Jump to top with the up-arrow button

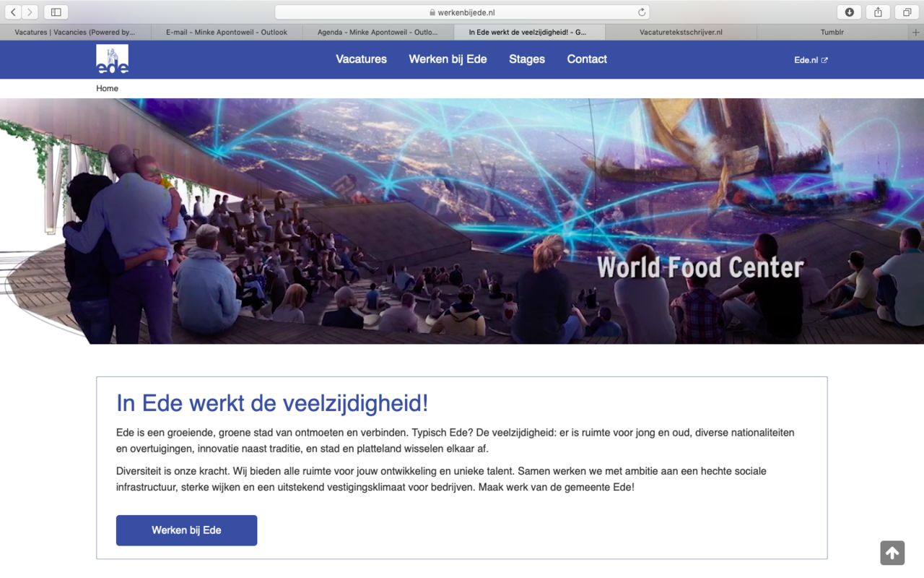click(892, 553)
